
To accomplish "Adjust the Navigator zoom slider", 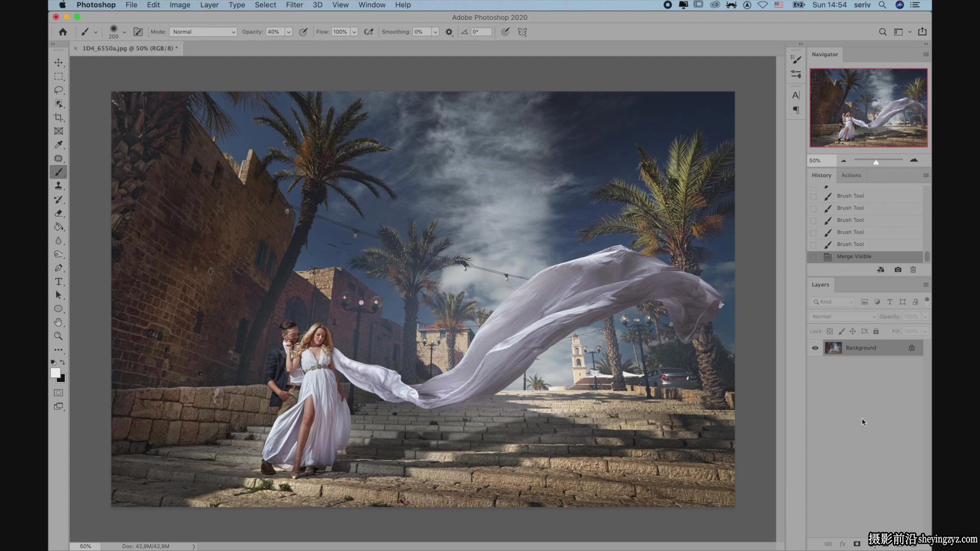I will (x=876, y=162).
